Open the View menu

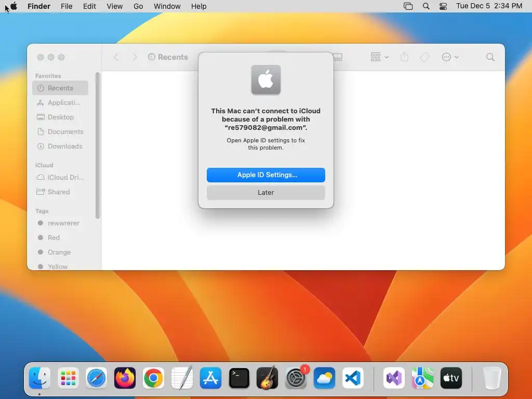[115, 6]
